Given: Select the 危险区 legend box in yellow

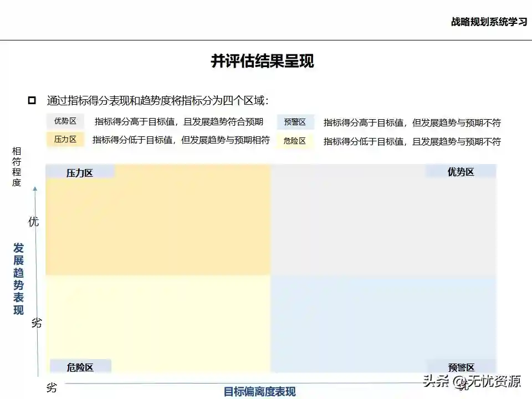Looking at the screenshot, I should tap(295, 141).
